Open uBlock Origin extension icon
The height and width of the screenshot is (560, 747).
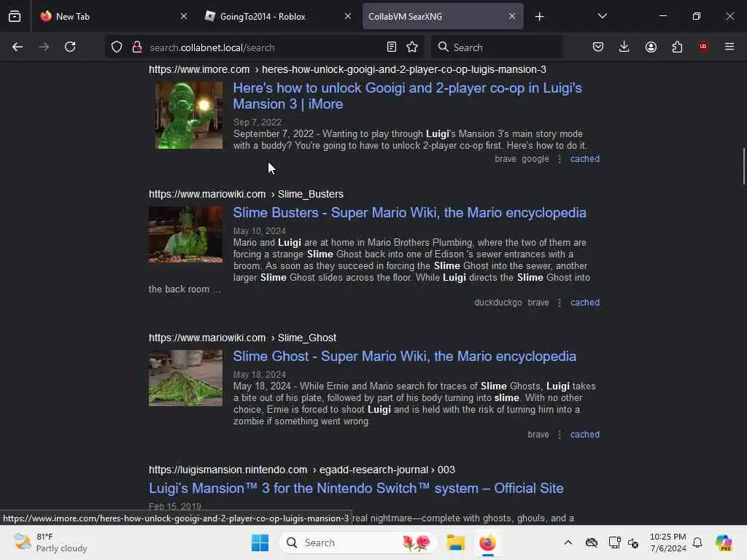(703, 46)
